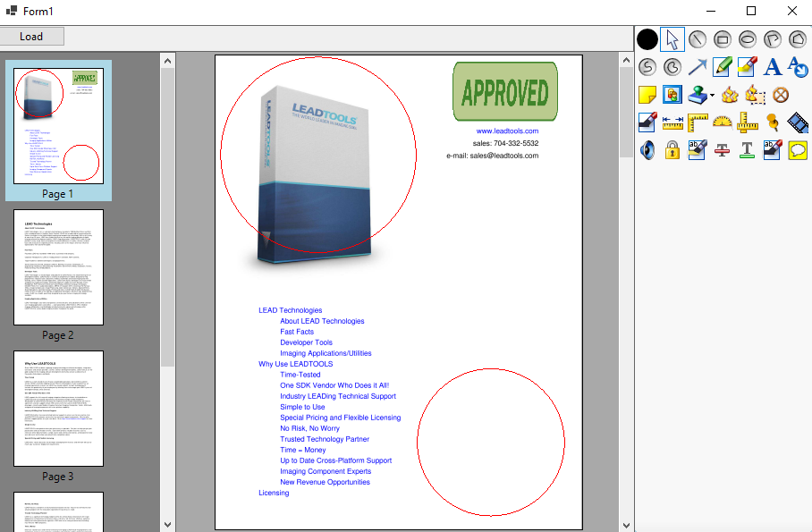Click the Load button

click(32, 36)
